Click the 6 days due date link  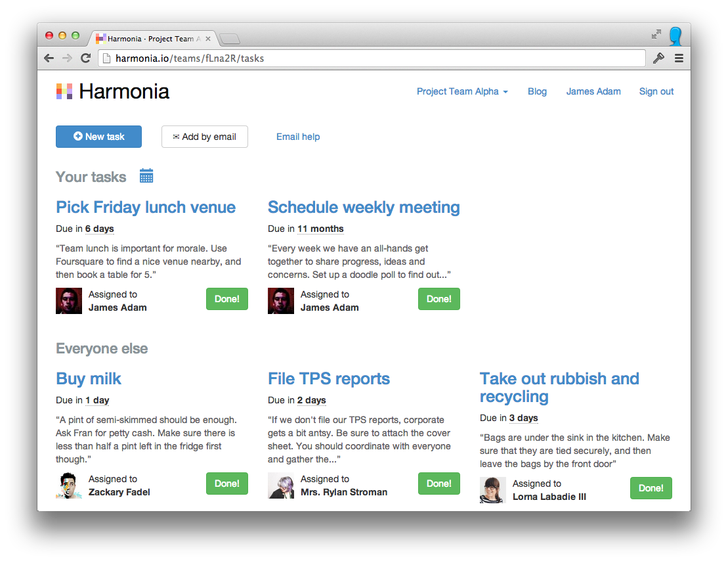[99, 229]
